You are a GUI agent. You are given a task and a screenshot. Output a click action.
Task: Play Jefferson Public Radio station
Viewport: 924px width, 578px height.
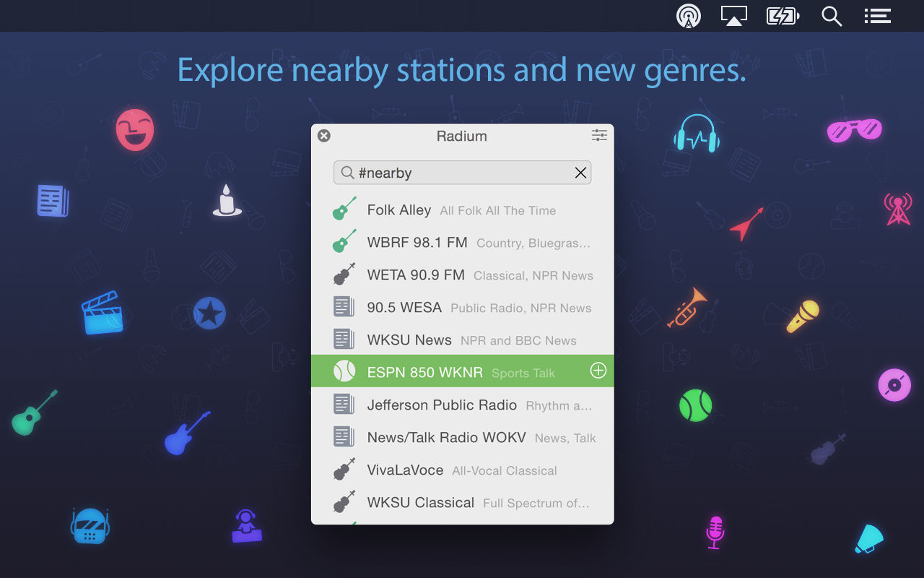(x=462, y=405)
